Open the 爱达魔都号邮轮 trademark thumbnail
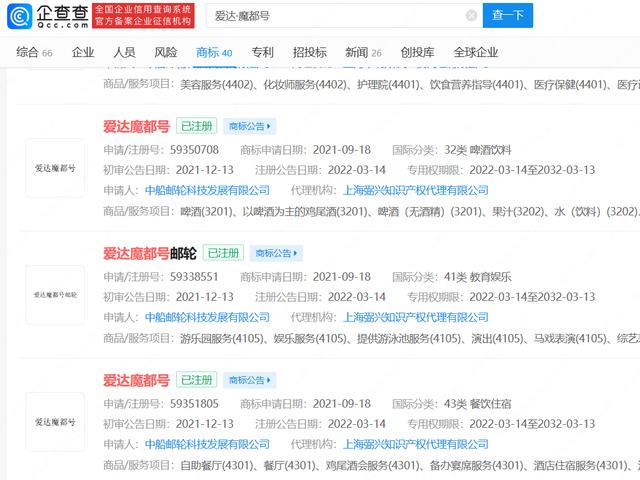 (x=55, y=295)
